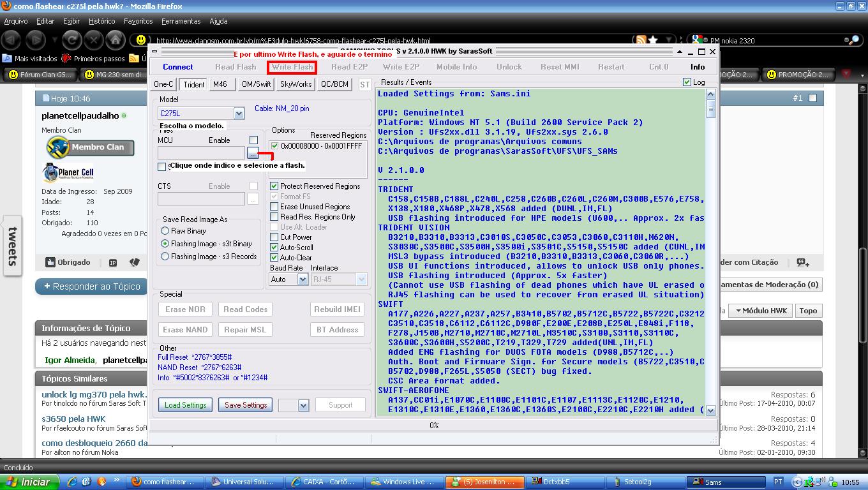Screen dimensions: 868x490
Task: Switch to the Sams taskbar window
Action: 725,482
